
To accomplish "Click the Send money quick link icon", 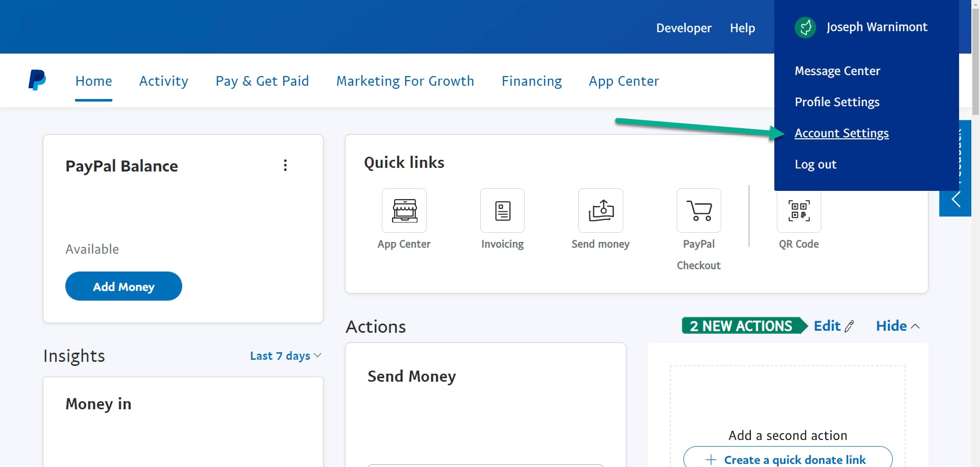I will 600,211.
